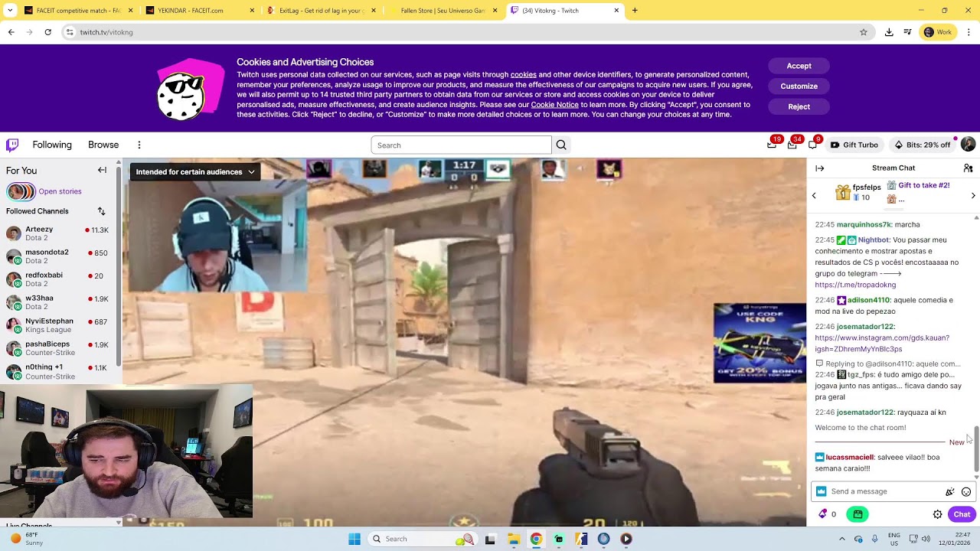Sort the Followed Channels list

tap(101, 211)
